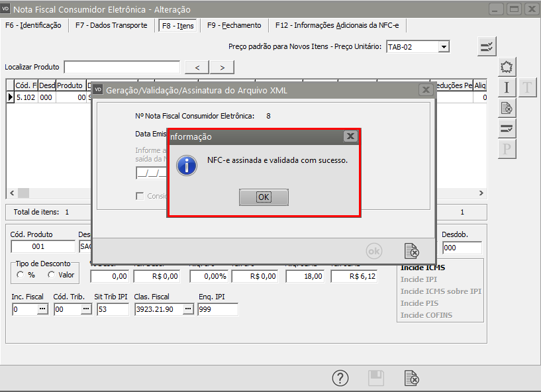Click the date field in XML dialog
The width and height of the screenshot is (541, 392).
[x=152, y=173]
